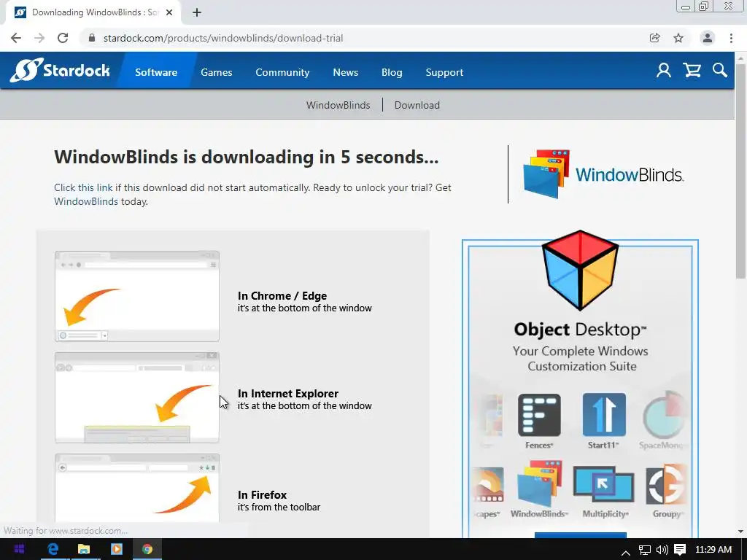
Task: Open the Community menu
Action: (282, 72)
